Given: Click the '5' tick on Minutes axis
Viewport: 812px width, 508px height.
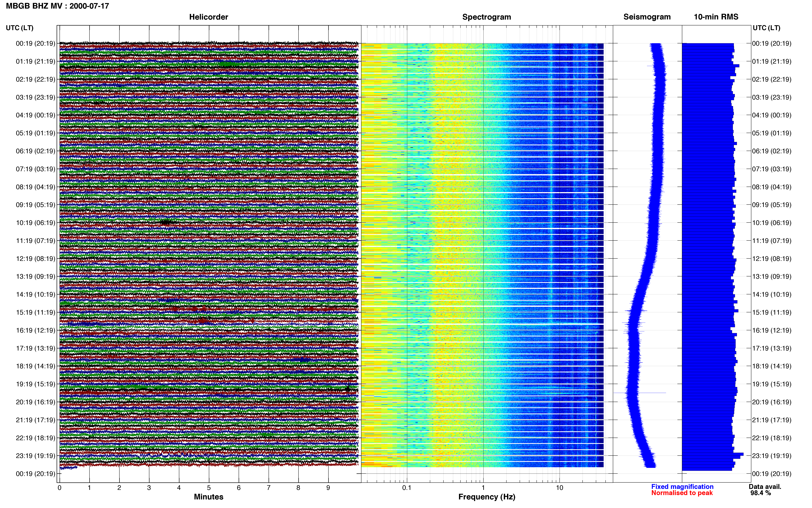Looking at the screenshot, I should [x=209, y=487].
